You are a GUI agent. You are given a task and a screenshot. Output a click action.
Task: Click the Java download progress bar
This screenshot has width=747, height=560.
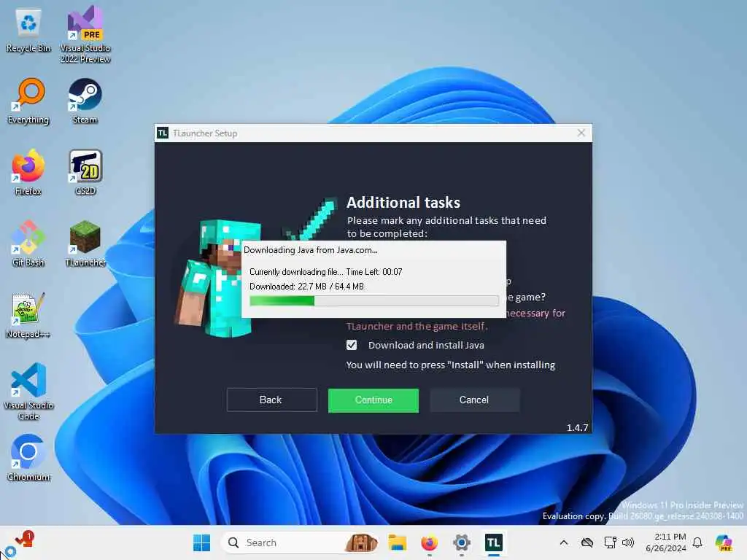(374, 300)
